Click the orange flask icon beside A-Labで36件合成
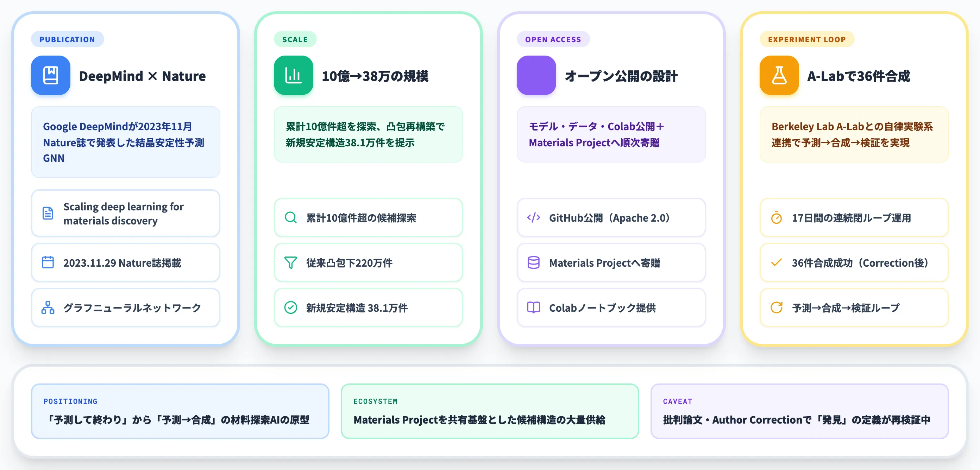The image size is (980, 470). click(779, 75)
